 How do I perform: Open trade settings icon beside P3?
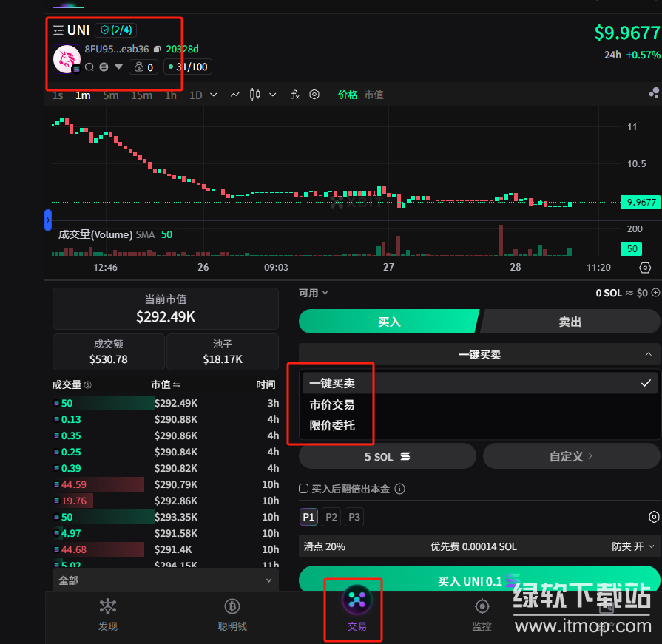click(653, 517)
